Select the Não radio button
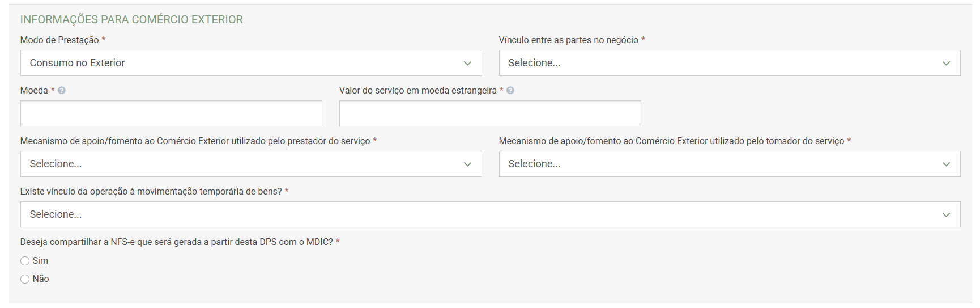The image size is (980, 308). (25, 279)
